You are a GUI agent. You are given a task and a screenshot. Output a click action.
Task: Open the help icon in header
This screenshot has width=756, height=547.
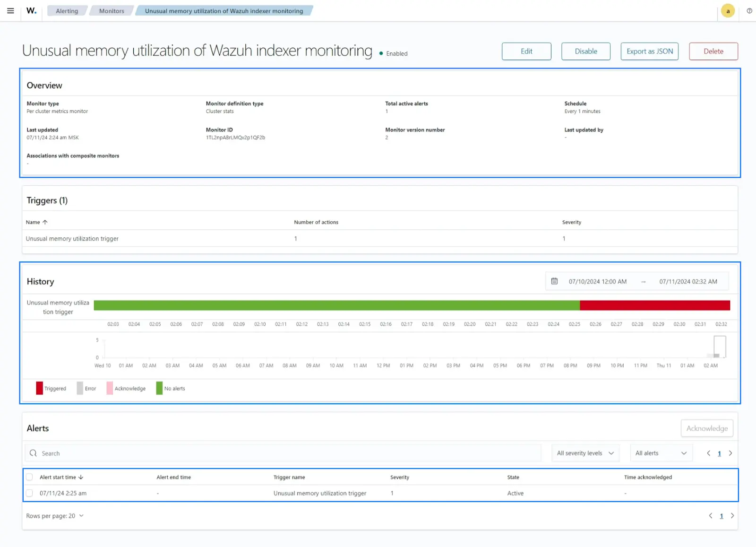tap(749, 11)
